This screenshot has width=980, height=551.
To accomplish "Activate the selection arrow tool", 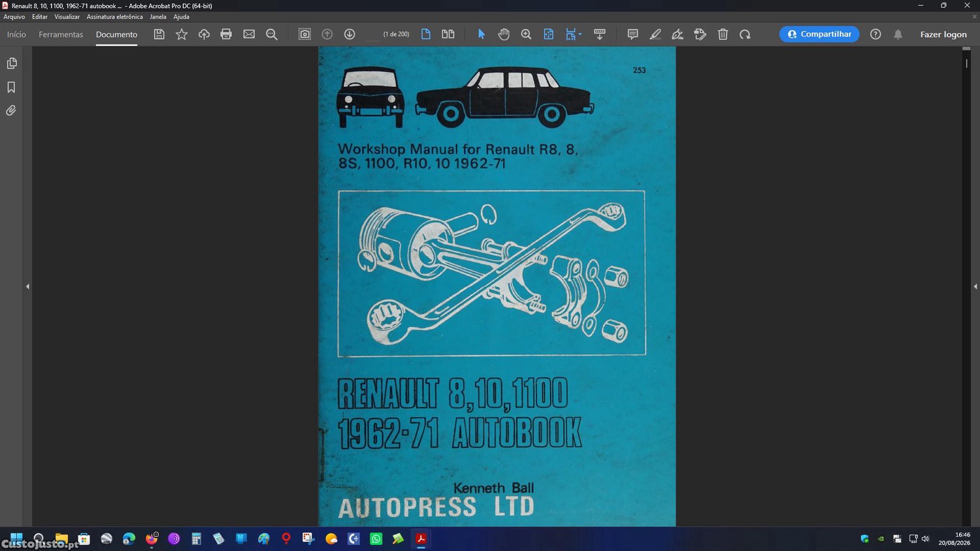I will (482, 34).
